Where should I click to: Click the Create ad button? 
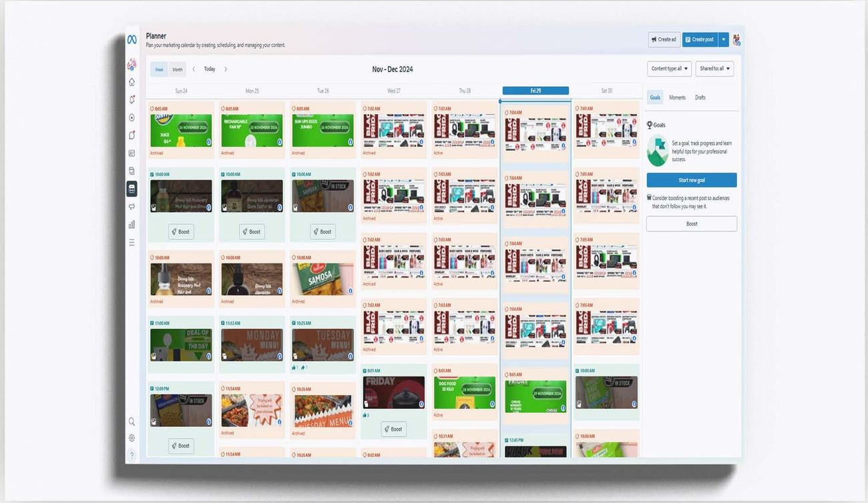pos(664,39)
